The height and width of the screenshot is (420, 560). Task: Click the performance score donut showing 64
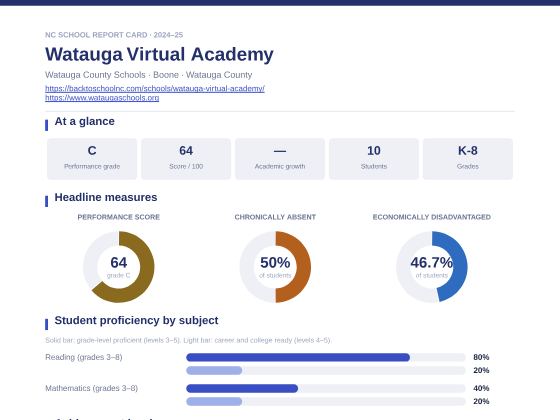[x=119, y=267]
